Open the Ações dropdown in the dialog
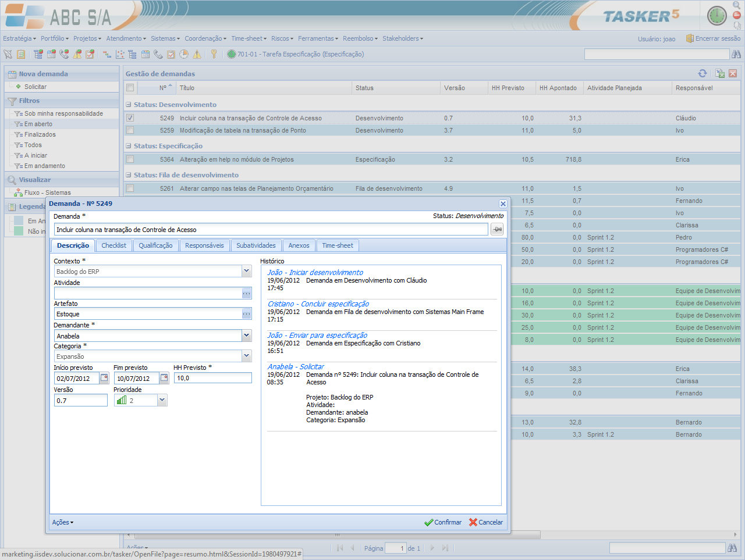This screenshot has width=745, height=560. click(63, 522)
